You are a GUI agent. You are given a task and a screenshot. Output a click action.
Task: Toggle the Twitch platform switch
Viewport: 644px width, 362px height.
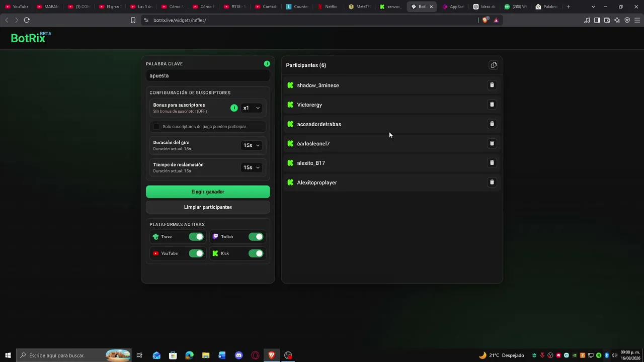pyautogui.click(x=256, y=237)
